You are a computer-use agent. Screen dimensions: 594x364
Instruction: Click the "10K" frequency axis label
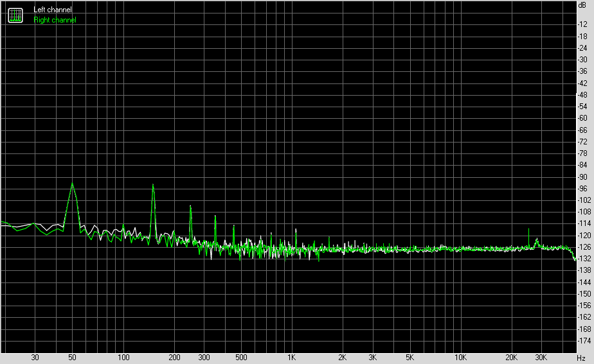(461, 358)
